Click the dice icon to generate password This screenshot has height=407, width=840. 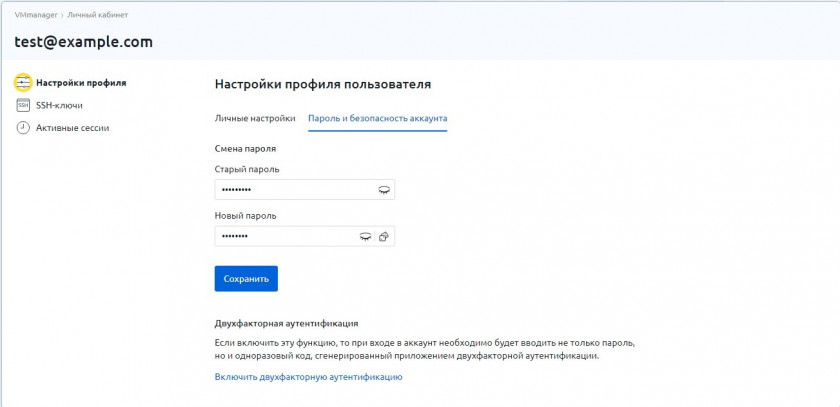(384, 236)
